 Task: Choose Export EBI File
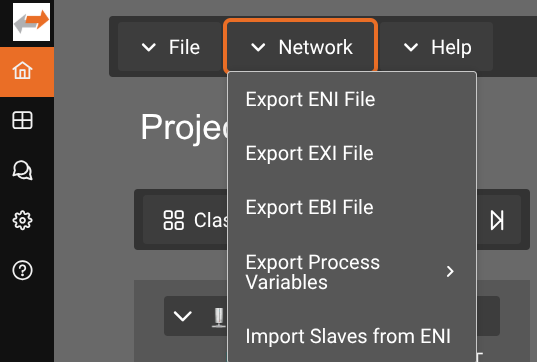352,208
